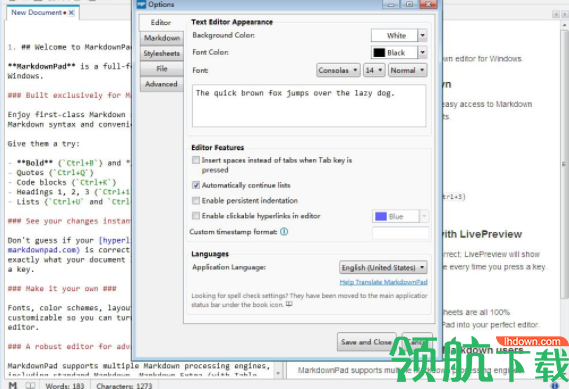Click the book icon after spell check note

coord(289,304)
